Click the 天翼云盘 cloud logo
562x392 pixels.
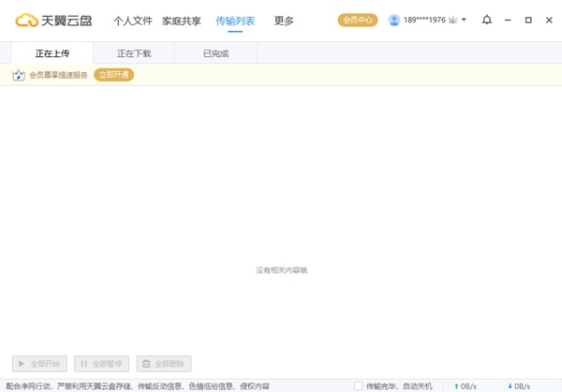53,21
